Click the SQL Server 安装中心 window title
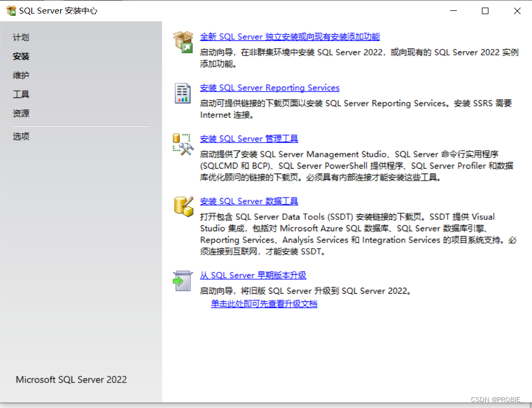The width and height of the screenshot is (532, 408). (x=58, y=11)
